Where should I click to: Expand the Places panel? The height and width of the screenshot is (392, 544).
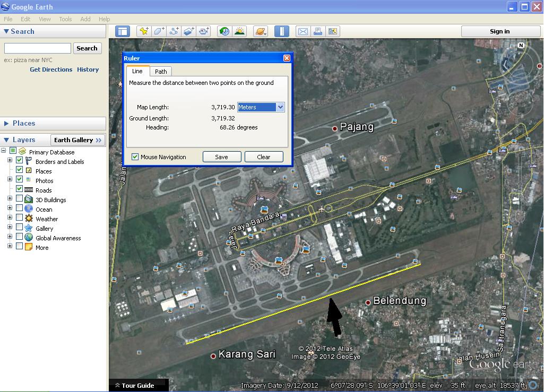(x=6, y=123)
